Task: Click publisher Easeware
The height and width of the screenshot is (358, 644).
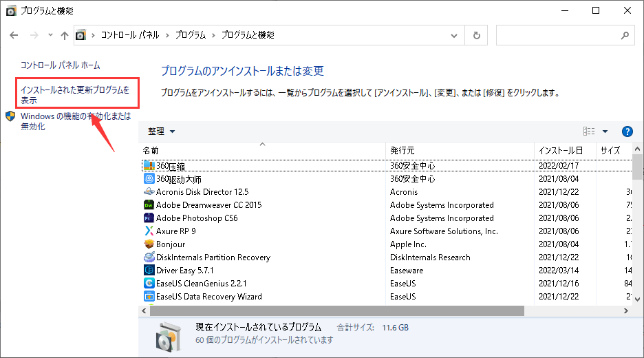Action: (x=407, y=271)
